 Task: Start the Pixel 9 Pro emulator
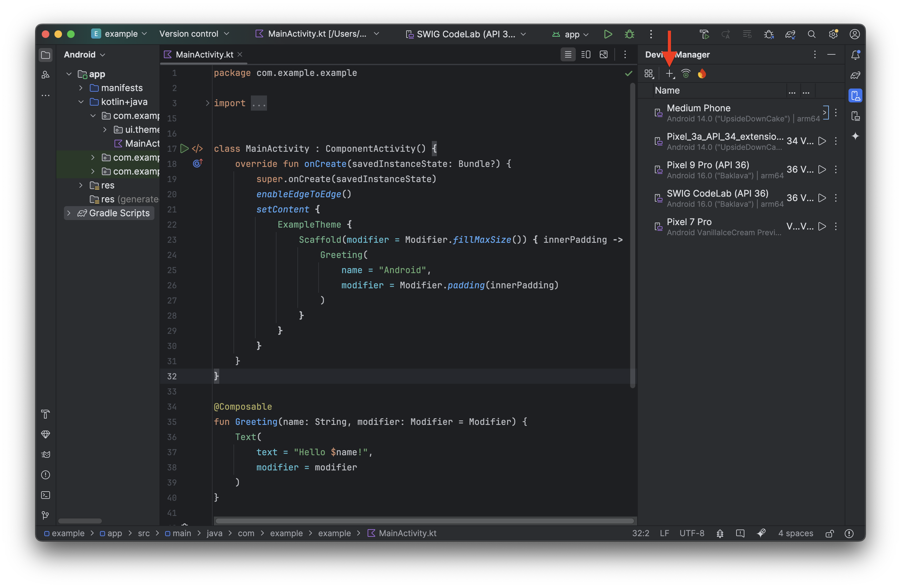(x=822, y=169)
